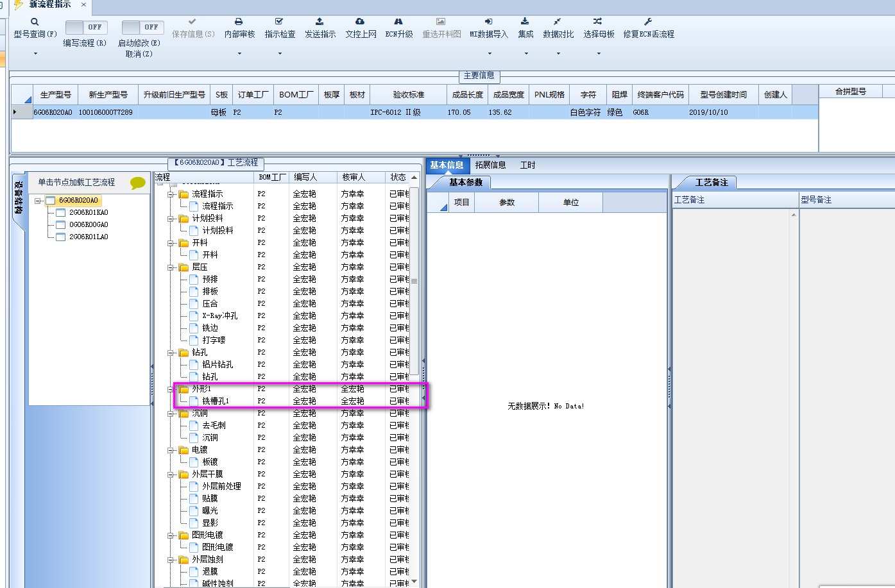This screenshot has height=588, width=895.
Task: Select the 新流程指示 window tab
Action: [50, 4]
